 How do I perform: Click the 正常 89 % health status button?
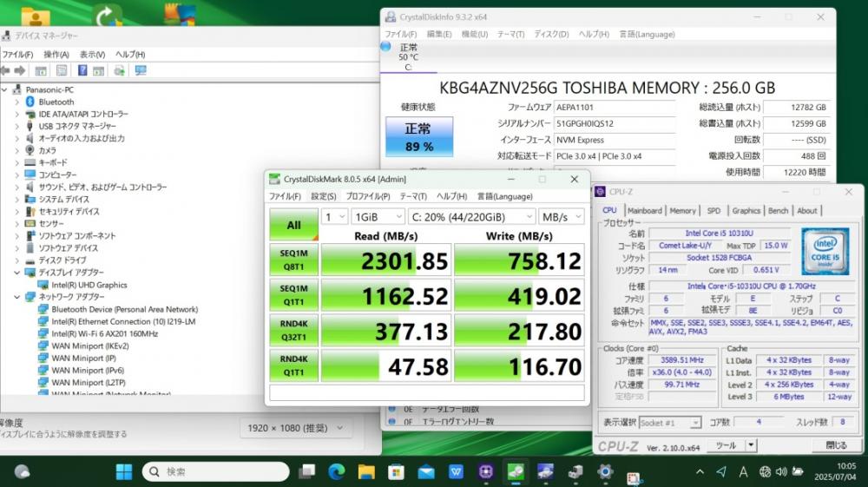tap(419, 136)
